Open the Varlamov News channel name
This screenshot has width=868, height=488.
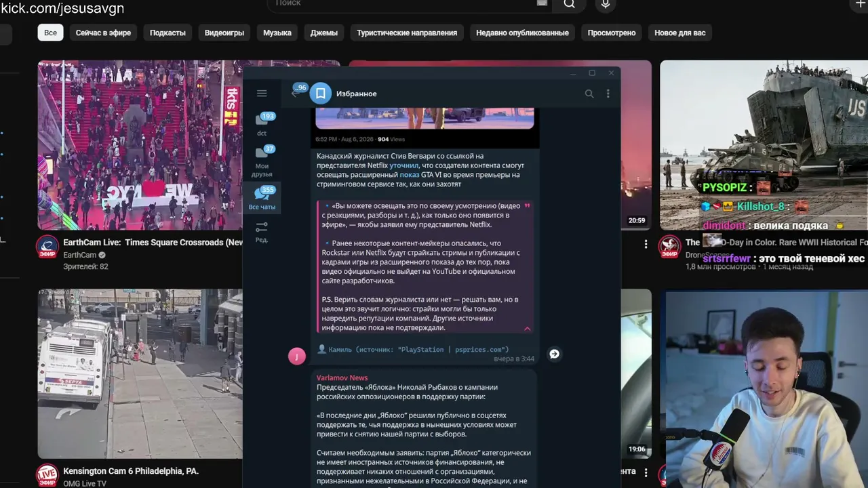coord(342,378)
